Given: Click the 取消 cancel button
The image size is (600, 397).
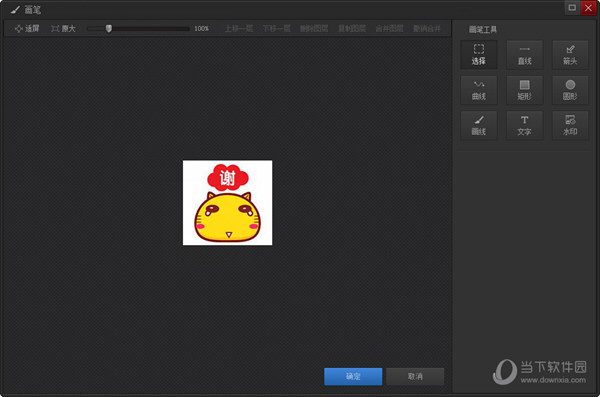Looking at the screenshot, I should (x=415, y=376).
